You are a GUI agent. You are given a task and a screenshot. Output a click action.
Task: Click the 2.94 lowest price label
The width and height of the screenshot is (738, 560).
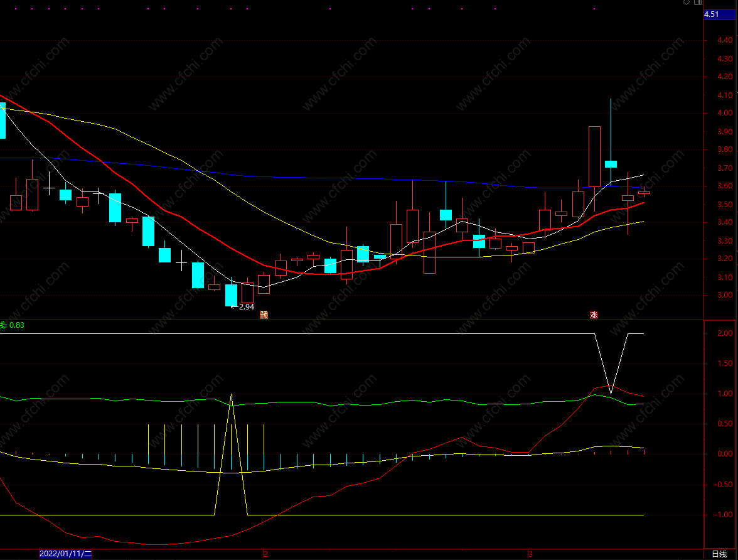tap(247, 306)
